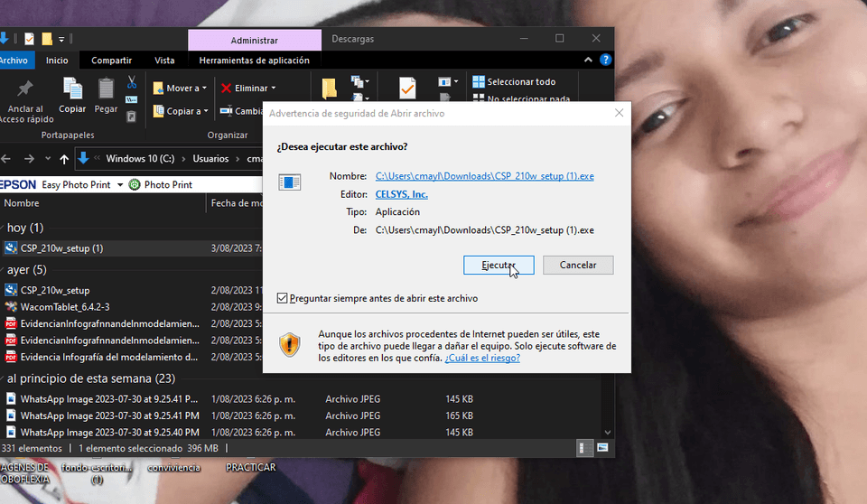The image size is (867, 504).
Task: Click the Pegar clipboard icon
Action: coord(106,89)
